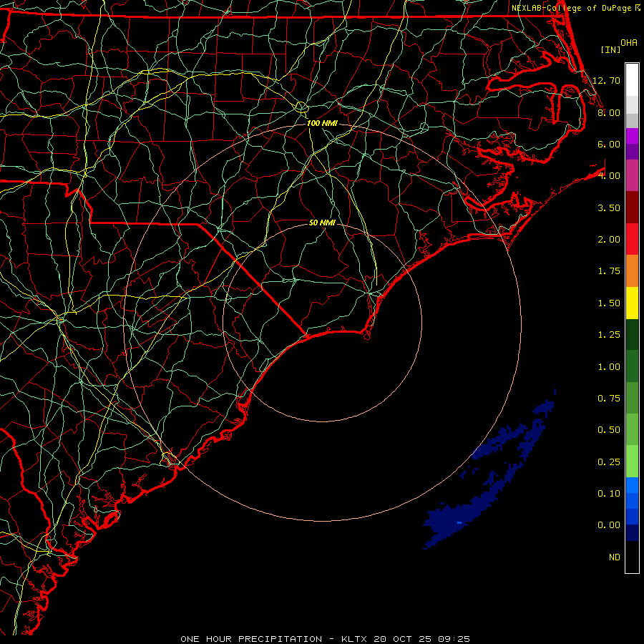
Task: Click the [IN] units label
Action: (x=610, y=49)
